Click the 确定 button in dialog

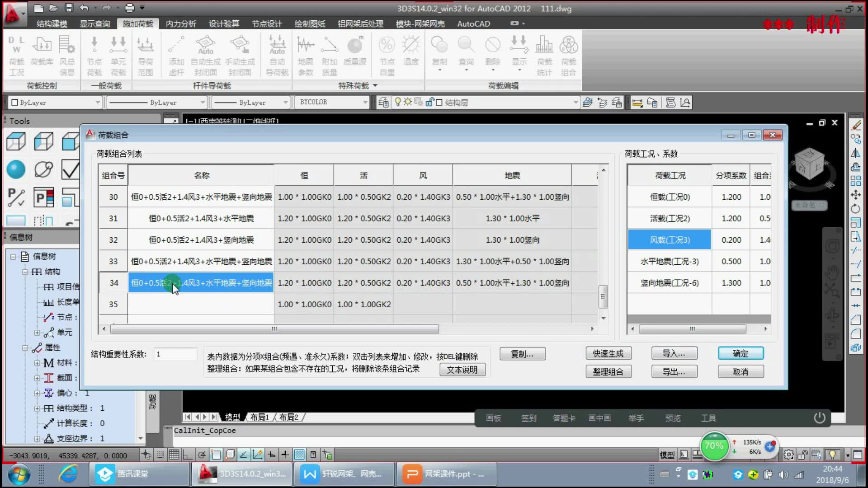pos(741,353)
